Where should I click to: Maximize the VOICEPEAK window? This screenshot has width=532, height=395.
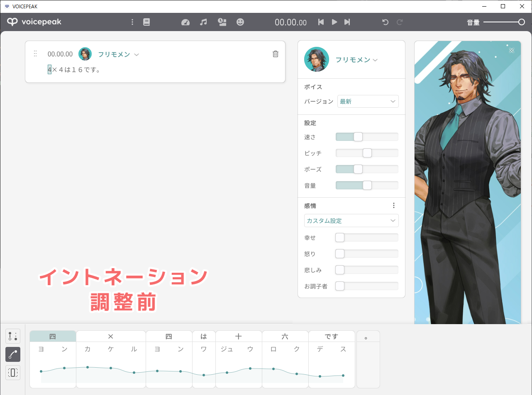click(x=503, y=6)
